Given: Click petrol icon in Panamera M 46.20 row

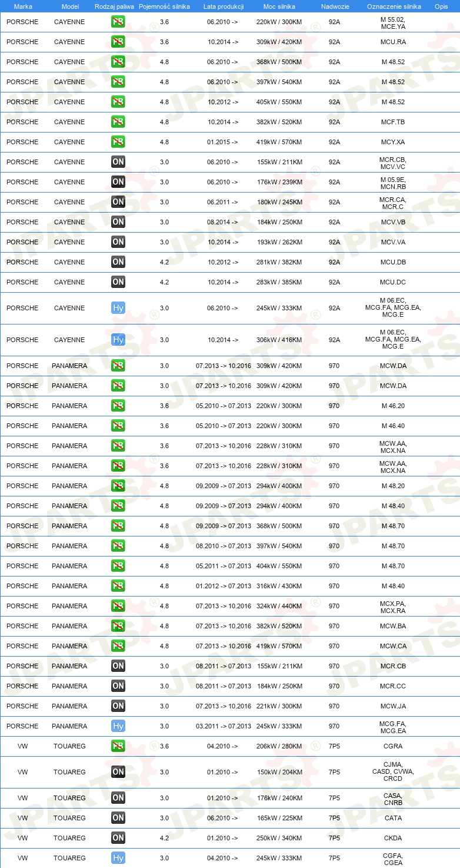Looking at the screenshot, I should pyautogui.click(x=118, y=406).
